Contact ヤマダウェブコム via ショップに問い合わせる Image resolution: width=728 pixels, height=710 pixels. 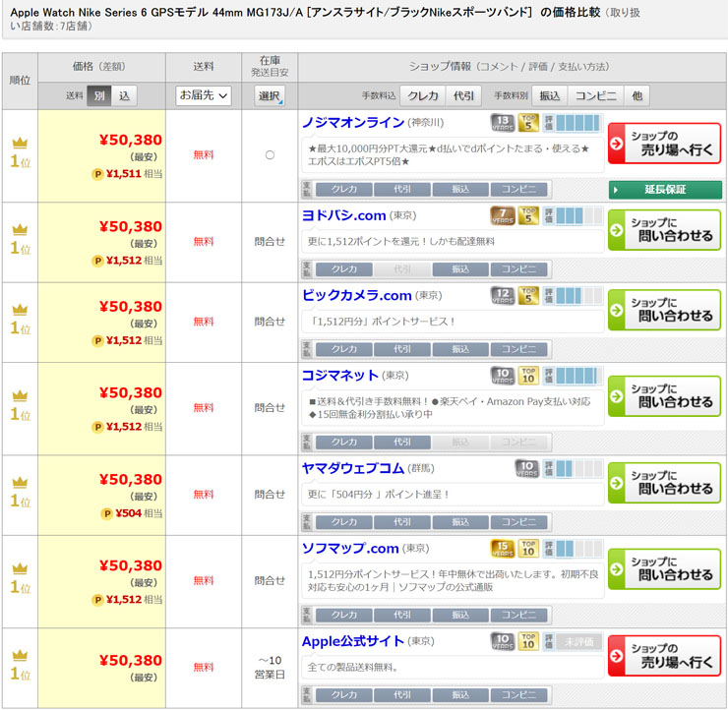click(x=664, y=483)
